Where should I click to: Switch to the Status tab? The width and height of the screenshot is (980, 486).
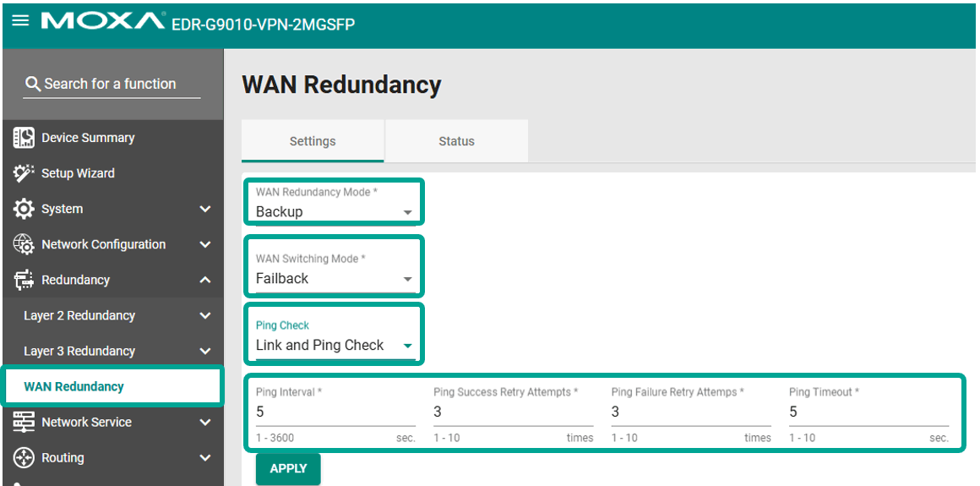click(x=456, y=141)
